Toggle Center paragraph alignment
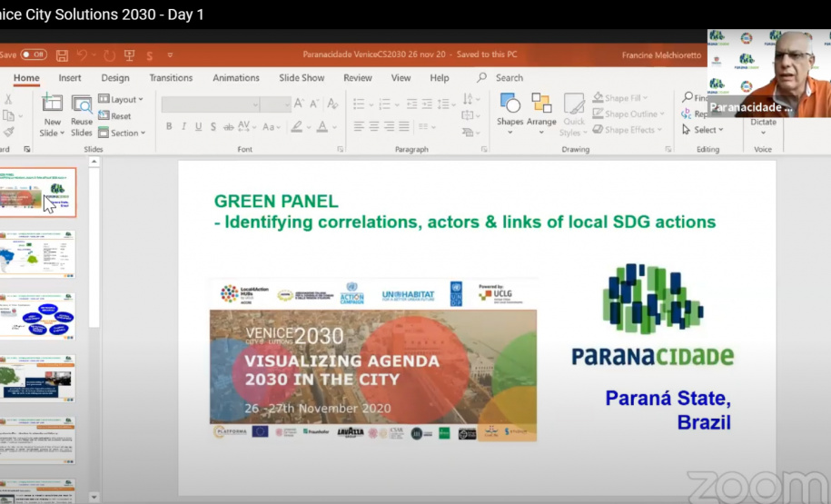 (373, 126)
